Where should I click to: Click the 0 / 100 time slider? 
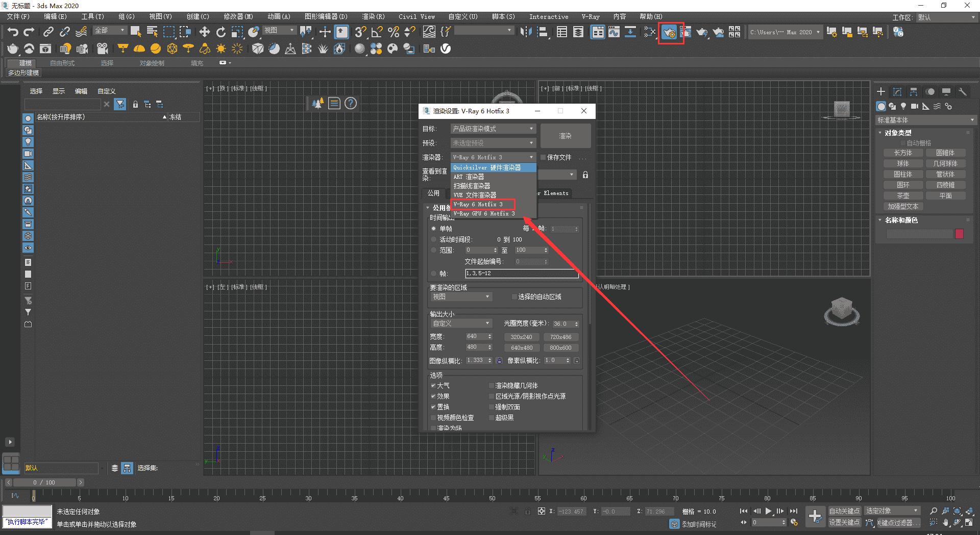tap(44, 482)
